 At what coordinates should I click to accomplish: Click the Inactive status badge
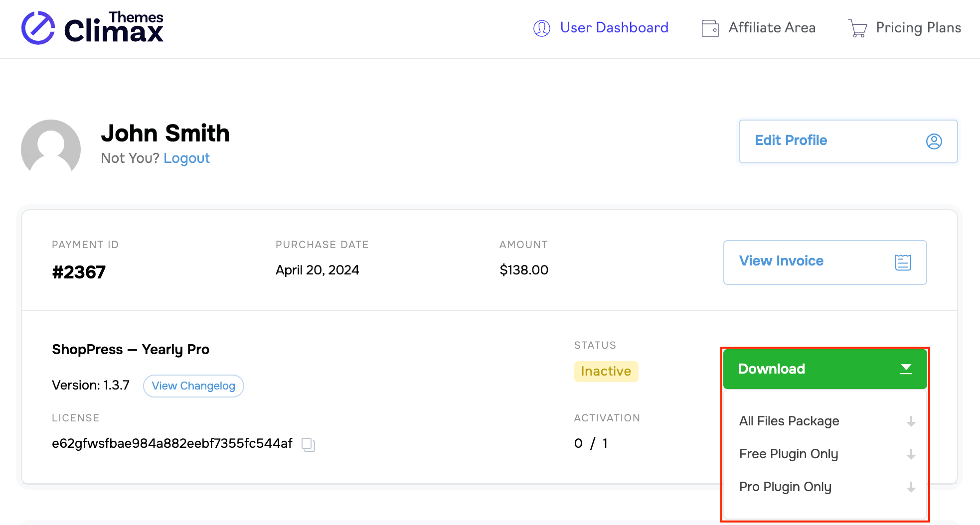[606, 372]
